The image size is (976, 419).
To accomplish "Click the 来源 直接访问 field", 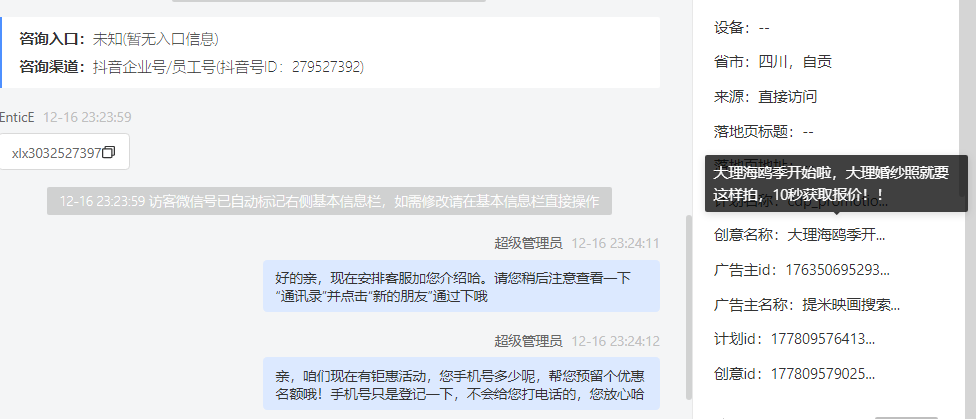I will pyautogui.click(x=765, y=97).
